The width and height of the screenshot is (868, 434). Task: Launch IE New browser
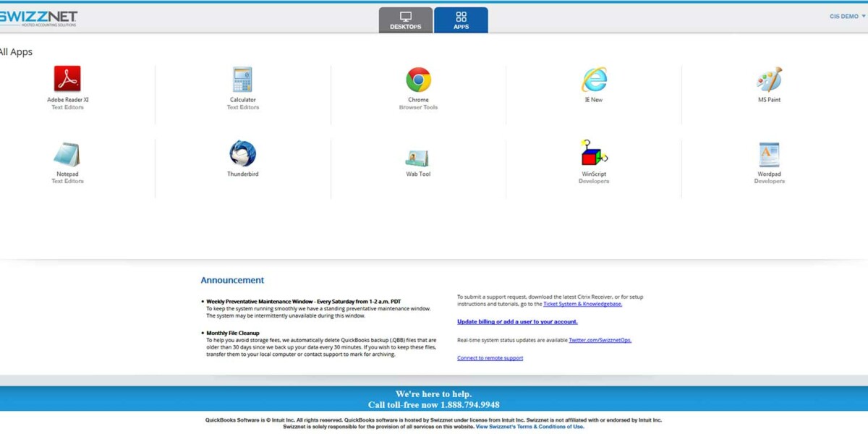tap(593, 80)
